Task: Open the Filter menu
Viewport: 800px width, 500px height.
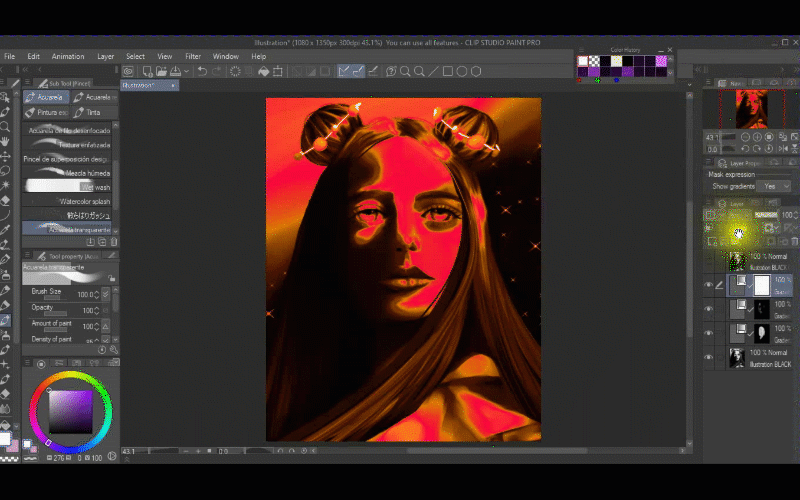Action: [192, 56]
